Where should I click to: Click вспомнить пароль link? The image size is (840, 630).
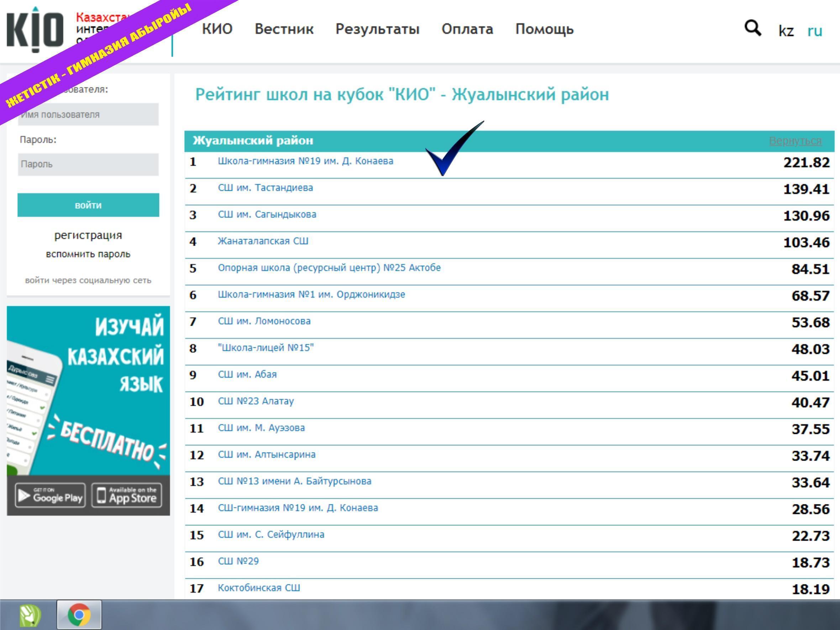point(88,254)
